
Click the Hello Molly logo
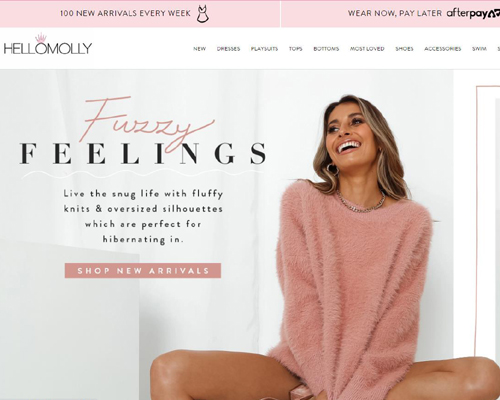pyautogui.click(x=48, y=44)
